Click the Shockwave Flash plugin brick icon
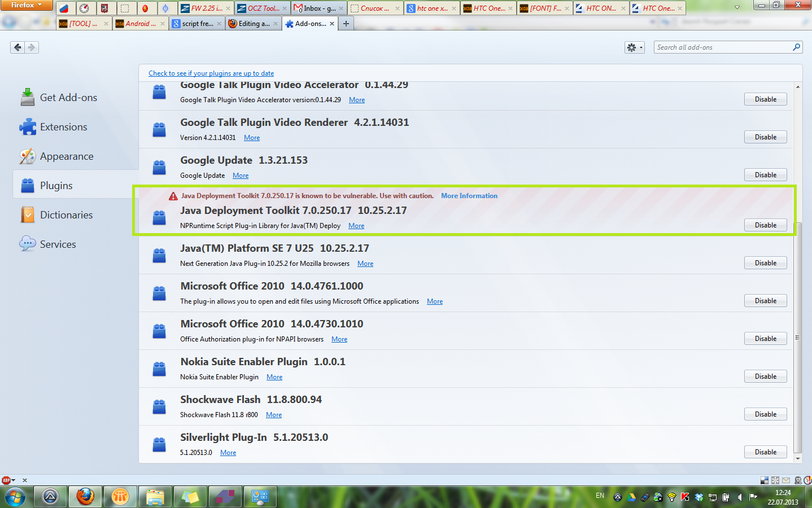Viewport: 812px width, 508px height. click(159, 407)
